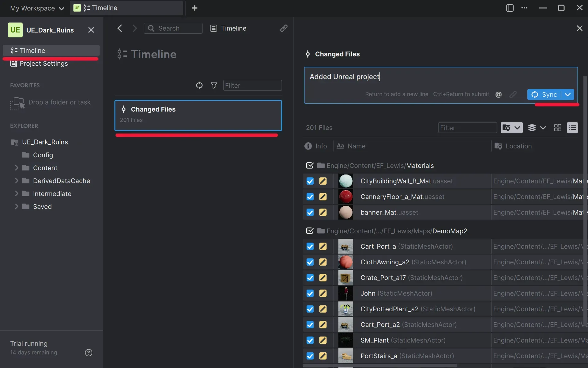The image size is (588, 368).
Task: Click the copy link icon in Timeline header
Action: pos(284,28)
